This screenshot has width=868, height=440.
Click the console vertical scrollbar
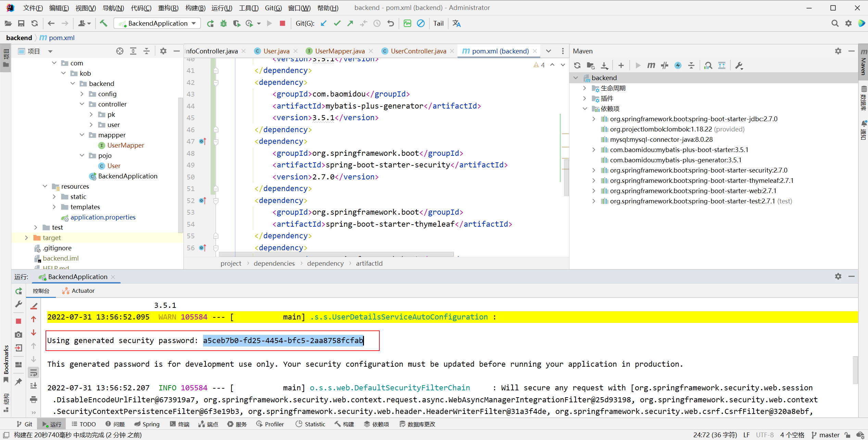(x=855, y=370)
